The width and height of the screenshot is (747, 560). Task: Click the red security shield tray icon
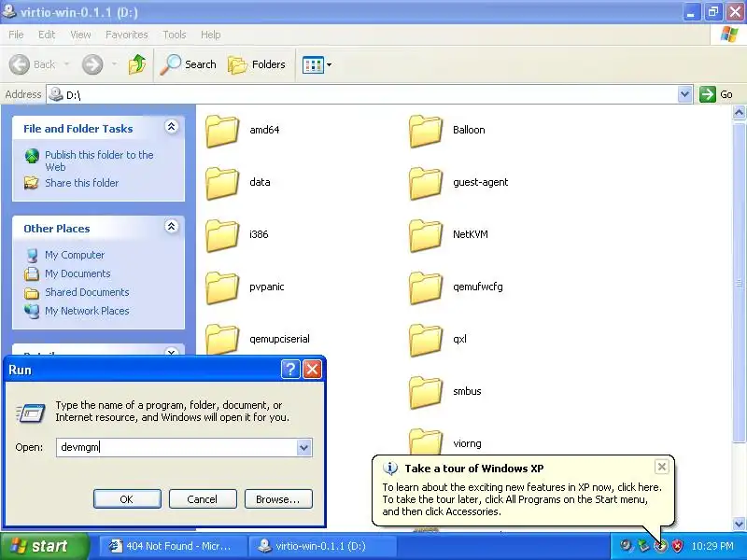tap(677, 546)
